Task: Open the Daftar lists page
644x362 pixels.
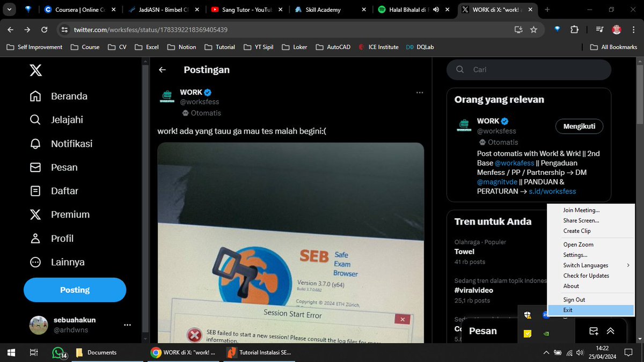Action: click(x=54, y=191)
